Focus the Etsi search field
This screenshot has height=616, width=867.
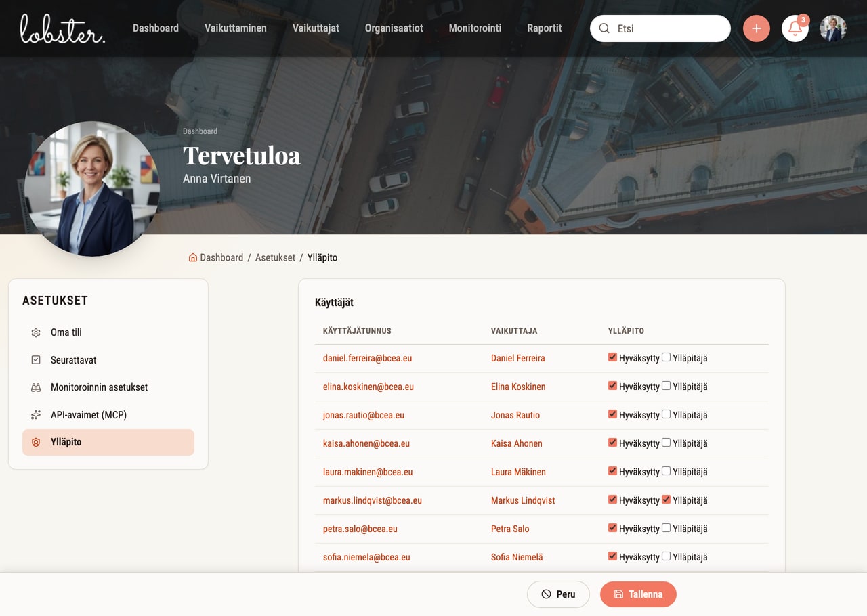click(x=660, y=28)
